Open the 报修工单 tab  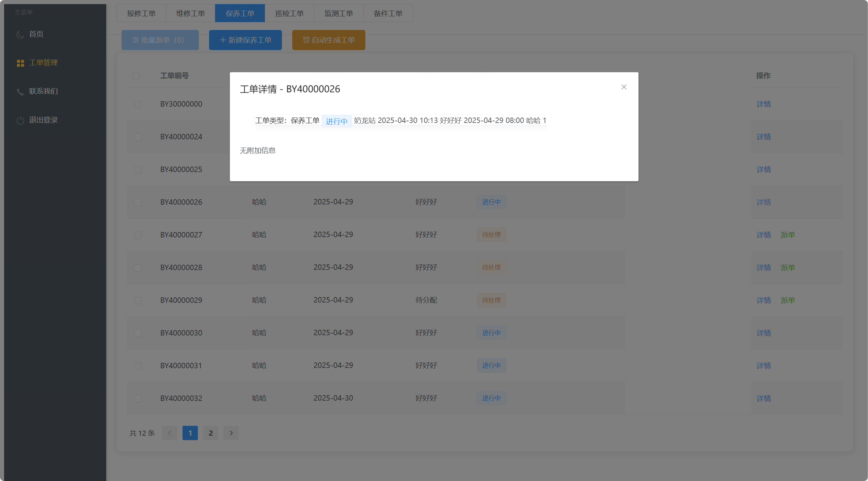point(141,13)
